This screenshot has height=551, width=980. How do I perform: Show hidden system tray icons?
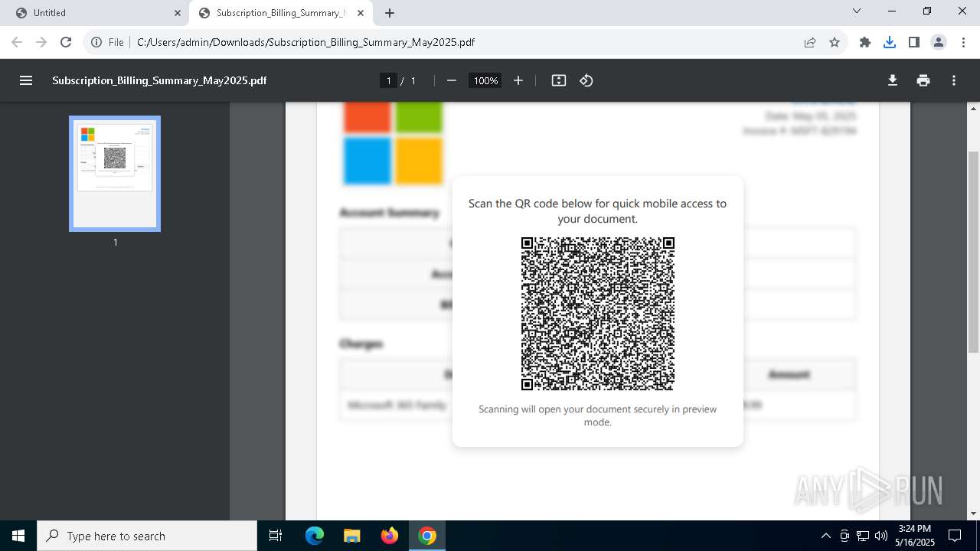(x=825, y=536)
